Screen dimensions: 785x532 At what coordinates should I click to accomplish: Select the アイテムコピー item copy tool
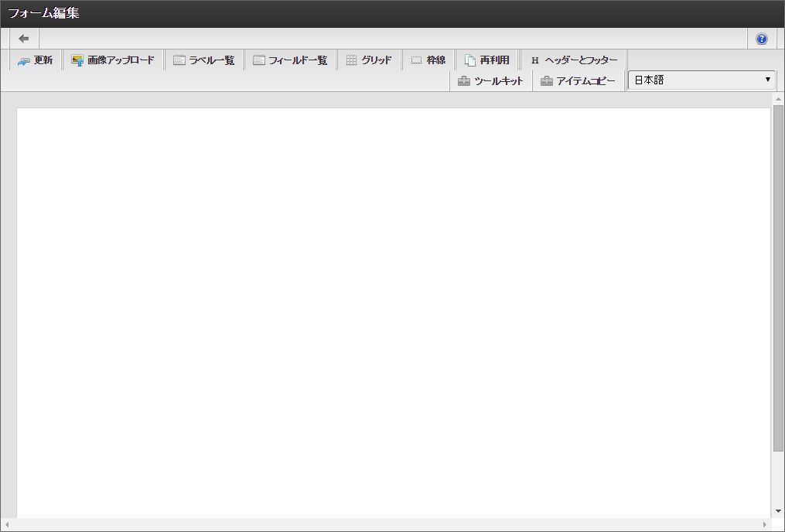[x=579, y=80]
